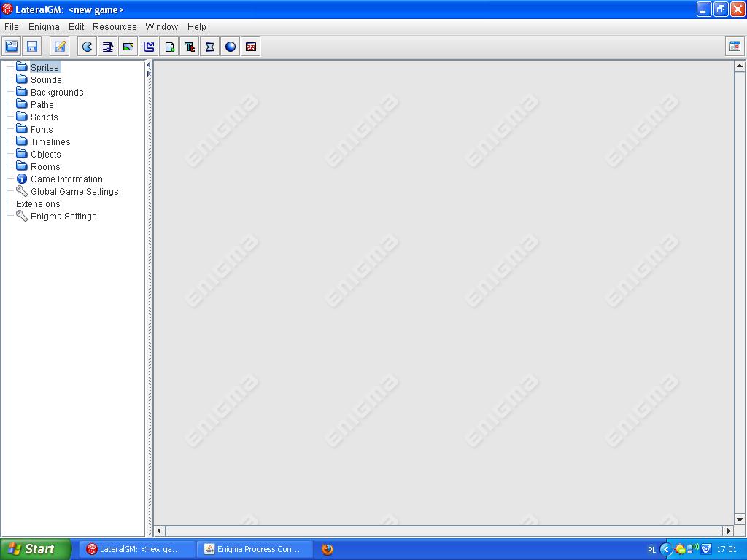Viewport: 747px width, 560px height.
Task: Click the Create Font toolbar icon
Action: tap(190, 47)
